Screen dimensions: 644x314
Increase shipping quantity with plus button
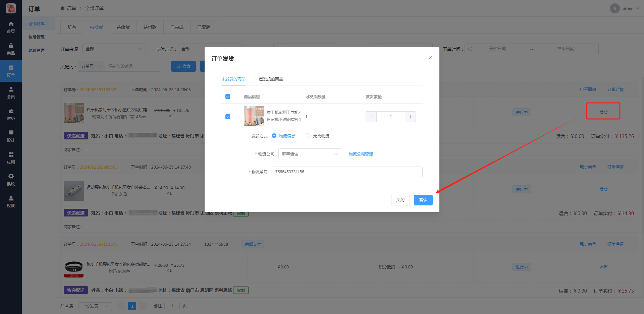[x=410, y=117]
